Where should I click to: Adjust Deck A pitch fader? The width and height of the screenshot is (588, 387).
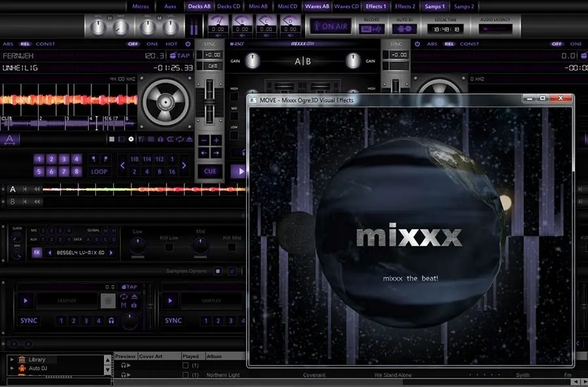click(x=210, y=102)
